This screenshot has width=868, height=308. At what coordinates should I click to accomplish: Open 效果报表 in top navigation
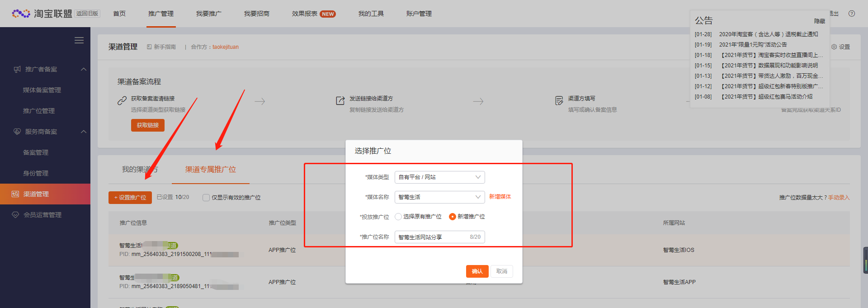click(305, 14)
